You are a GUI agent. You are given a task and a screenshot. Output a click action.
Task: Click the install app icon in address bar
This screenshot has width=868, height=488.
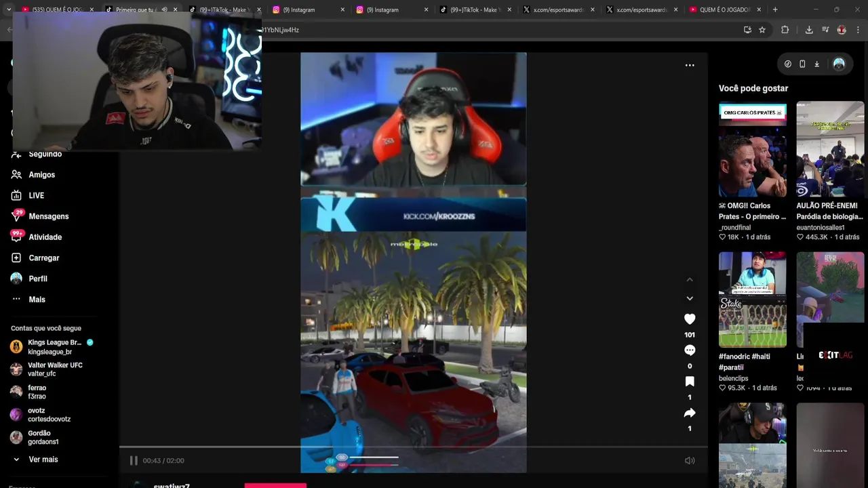tap(747, 30)
